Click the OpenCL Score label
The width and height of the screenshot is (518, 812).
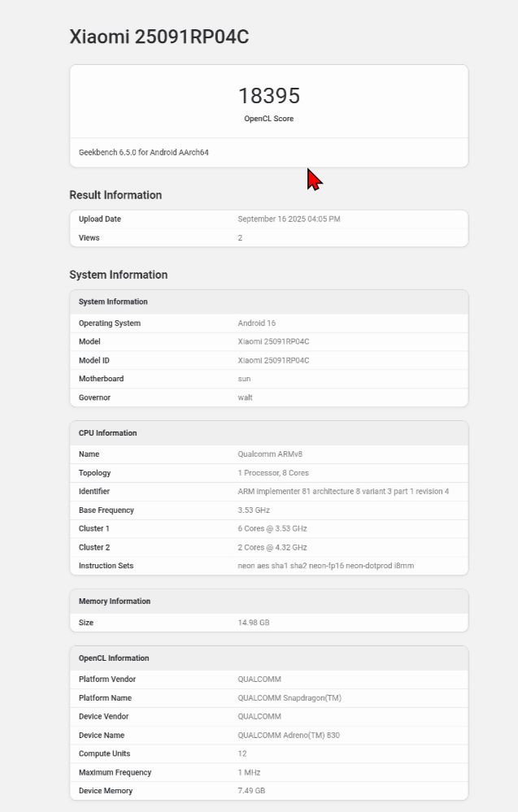pyautogui.click(x=268, y=119)
